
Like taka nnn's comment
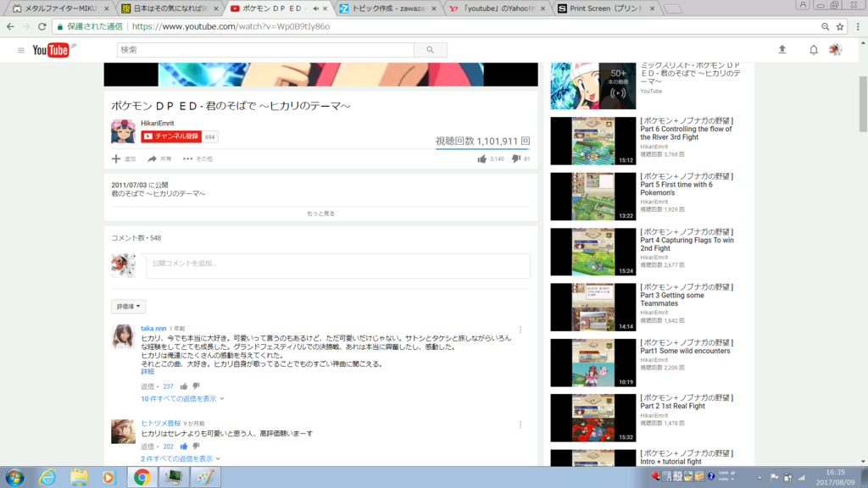(x=184, y=386)
